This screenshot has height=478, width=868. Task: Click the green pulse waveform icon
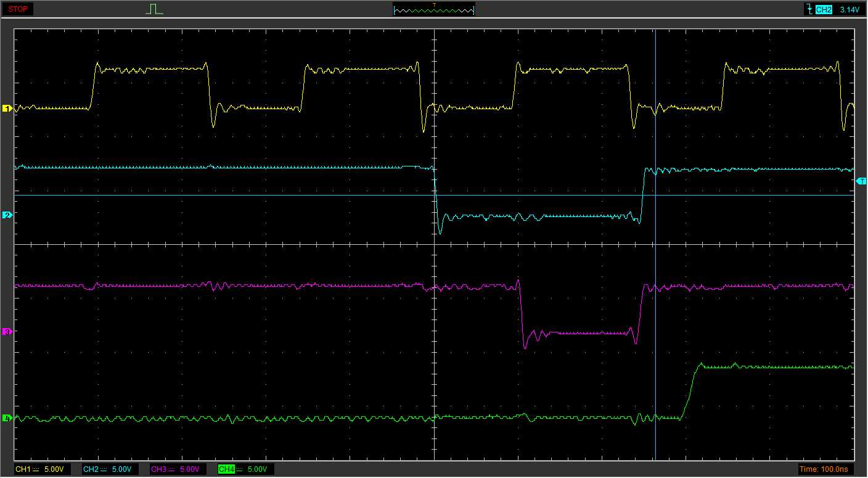pyautogui.click(x=154, y=9)
